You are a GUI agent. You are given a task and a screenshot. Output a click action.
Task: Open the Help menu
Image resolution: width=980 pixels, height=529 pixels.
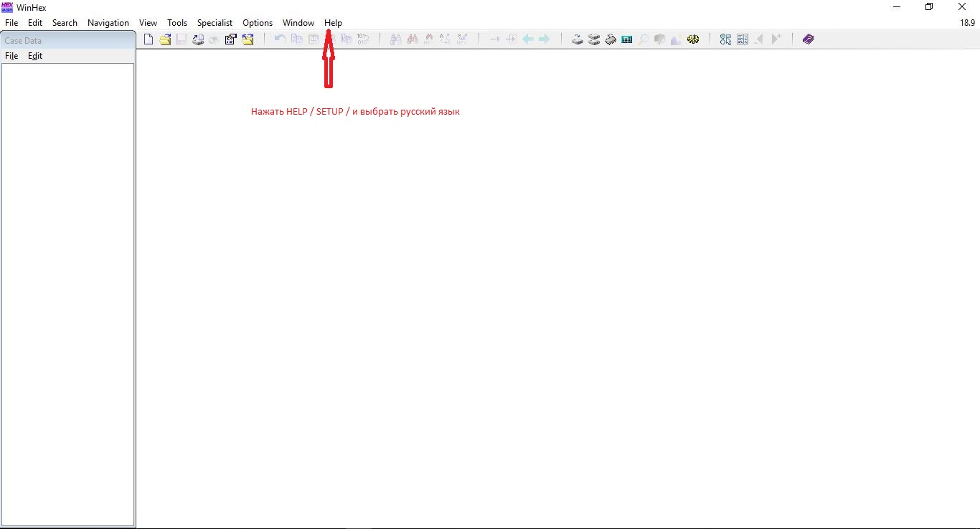333,23
